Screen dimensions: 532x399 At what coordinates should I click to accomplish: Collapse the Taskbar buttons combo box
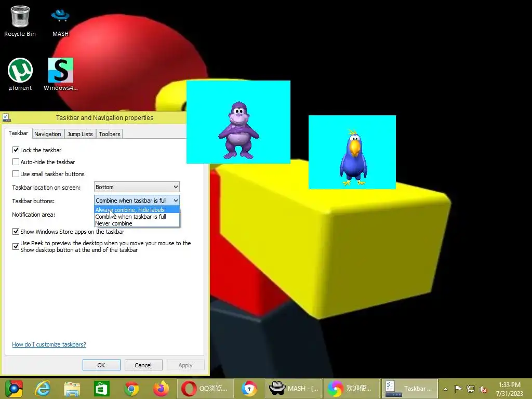point(137,201)
